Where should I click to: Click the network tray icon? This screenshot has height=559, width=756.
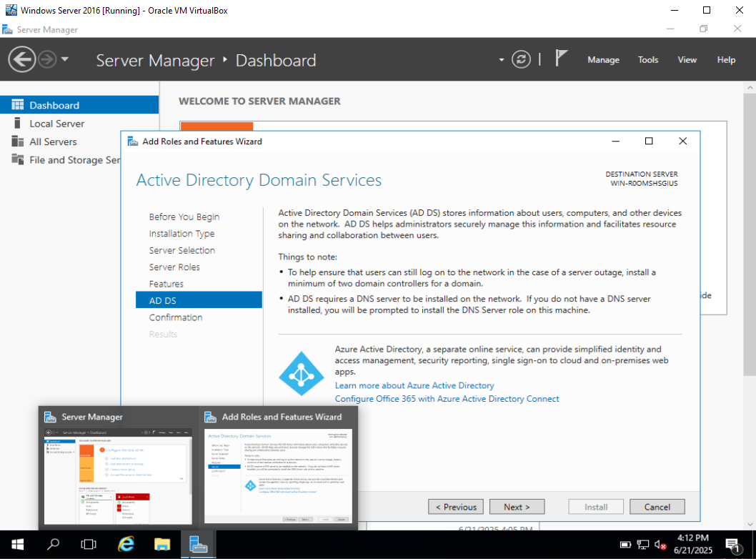[x=642, y=545]
